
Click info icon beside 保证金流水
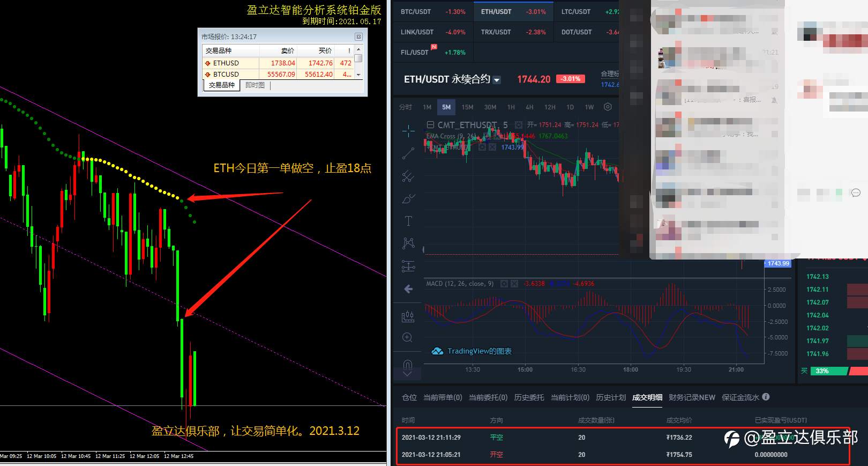[x=766, y=397]
